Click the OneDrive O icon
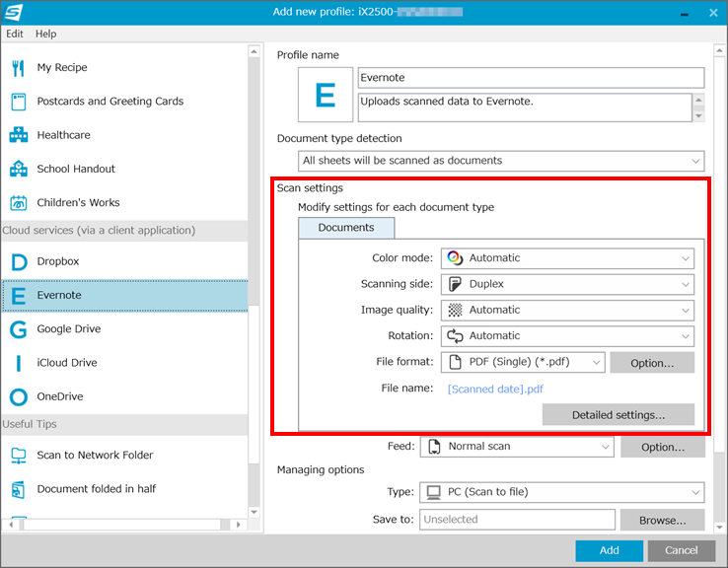The height and width of the screenshot is (568, 728). [x=18, y=397]
